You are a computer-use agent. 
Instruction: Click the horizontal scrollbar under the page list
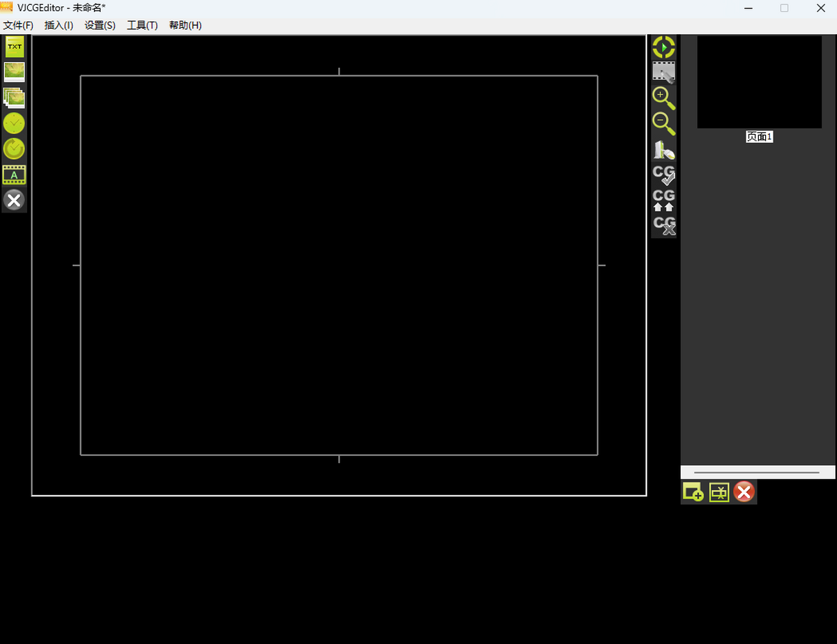click(757, 473)
